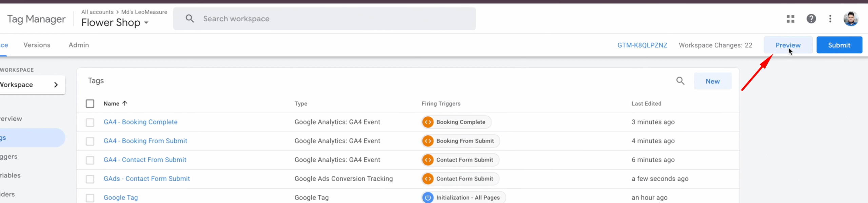Toggle the select all tags checkbox
This screenshot has width=868, height=203.
coord(90,104)
